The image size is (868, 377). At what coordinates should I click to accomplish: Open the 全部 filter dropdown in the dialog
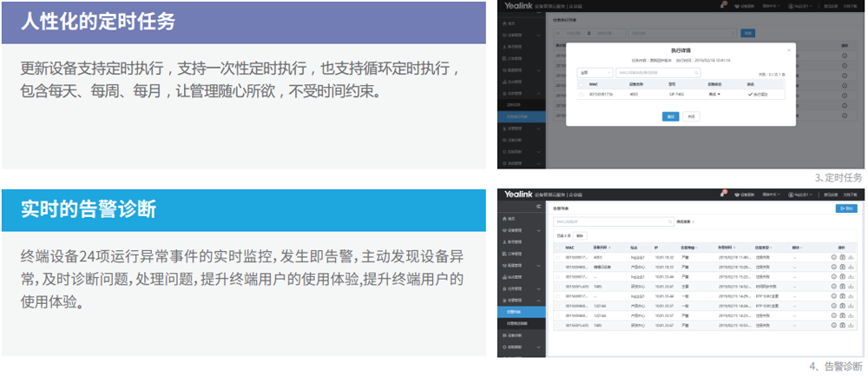(594, 73)
